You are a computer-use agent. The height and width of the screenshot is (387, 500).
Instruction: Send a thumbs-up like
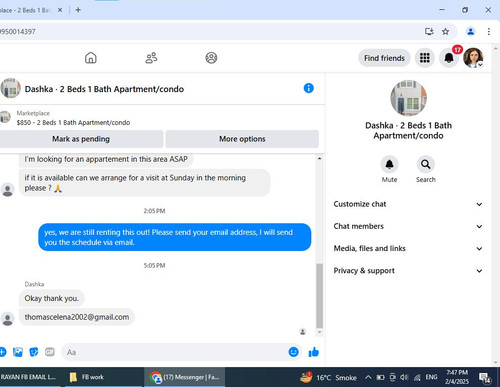[314, 352]
